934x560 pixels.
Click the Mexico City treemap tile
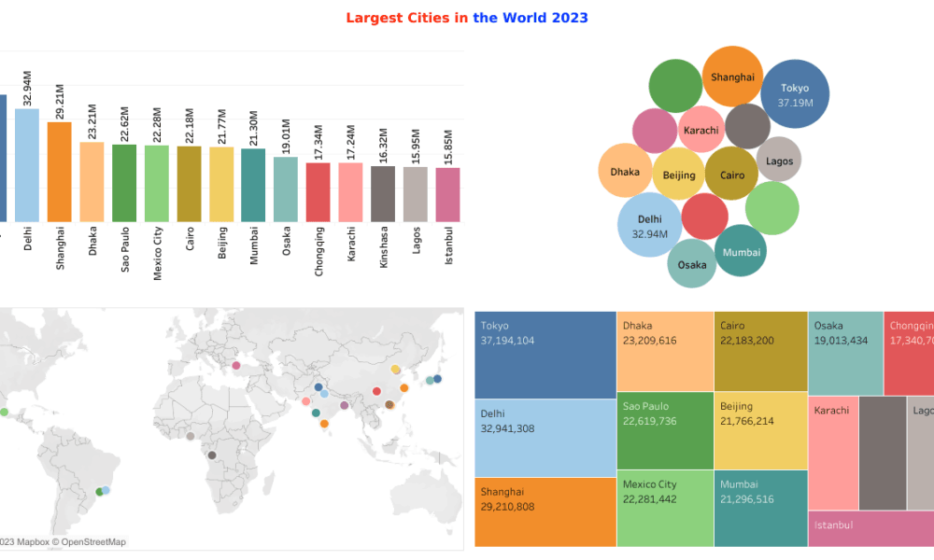665,508
